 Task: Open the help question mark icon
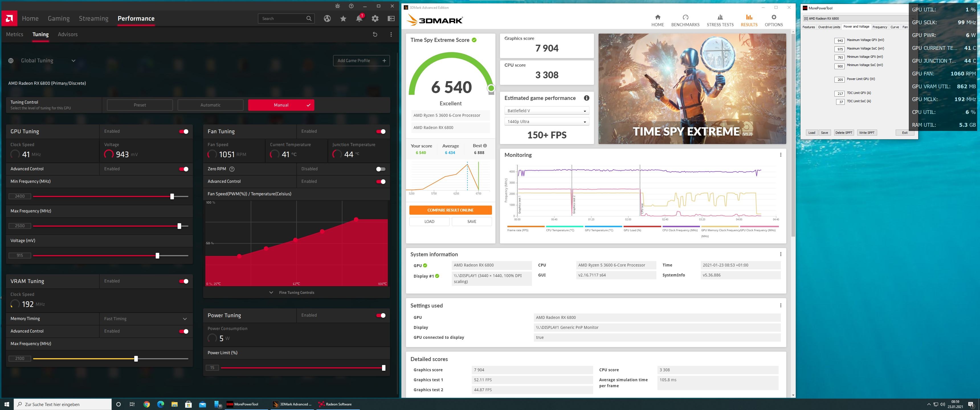[x=351, y=6]
